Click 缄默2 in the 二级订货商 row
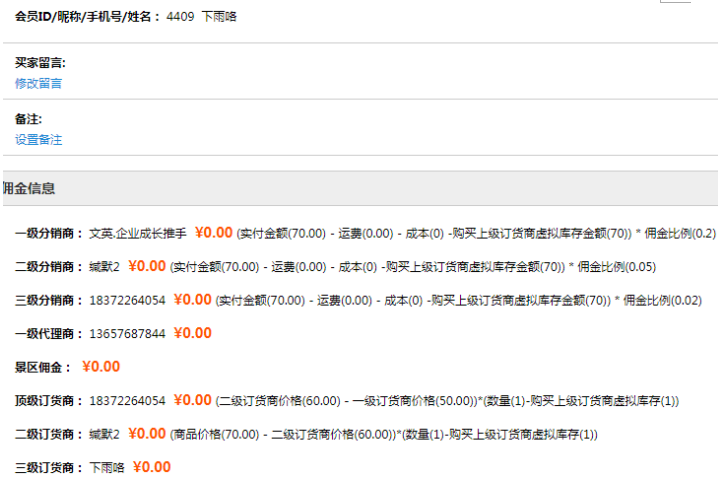This screenshot has height=481, width=718. coord(104,434)
